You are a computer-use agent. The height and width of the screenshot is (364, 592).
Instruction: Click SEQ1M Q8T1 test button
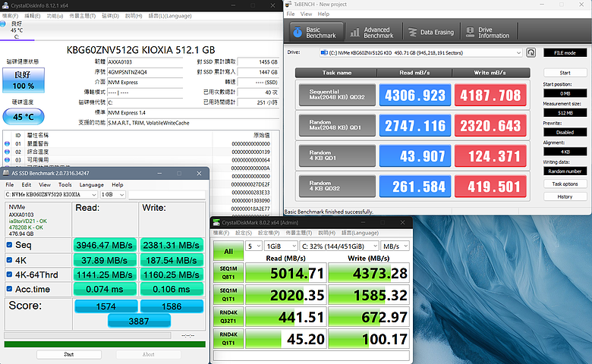[228, 273]
